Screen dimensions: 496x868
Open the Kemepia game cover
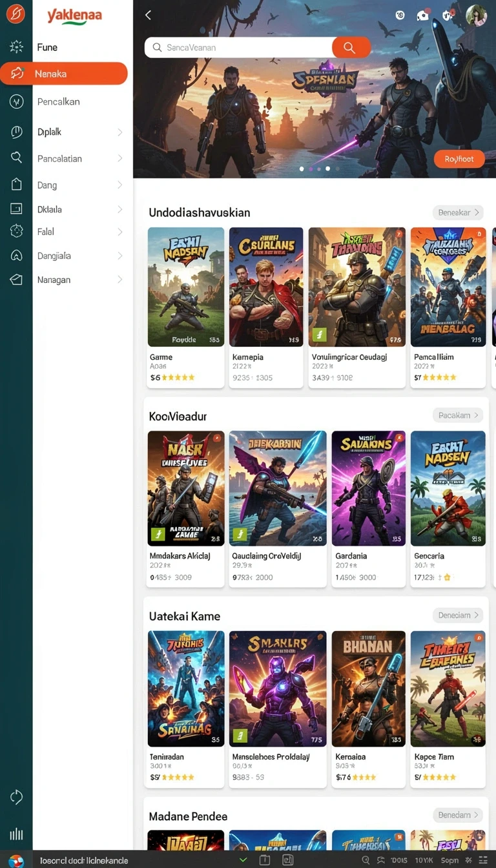(266, 287)
